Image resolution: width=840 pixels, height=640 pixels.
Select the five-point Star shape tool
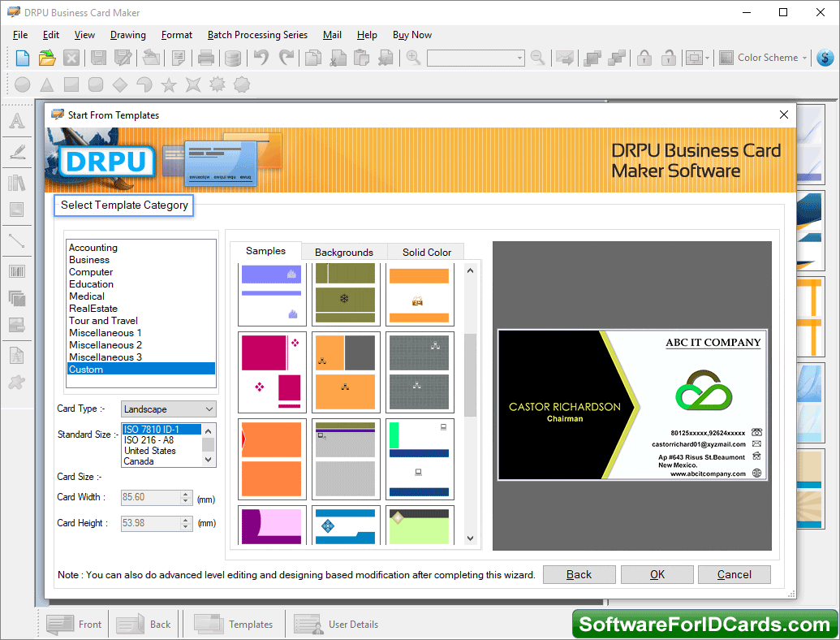[169, 84]
